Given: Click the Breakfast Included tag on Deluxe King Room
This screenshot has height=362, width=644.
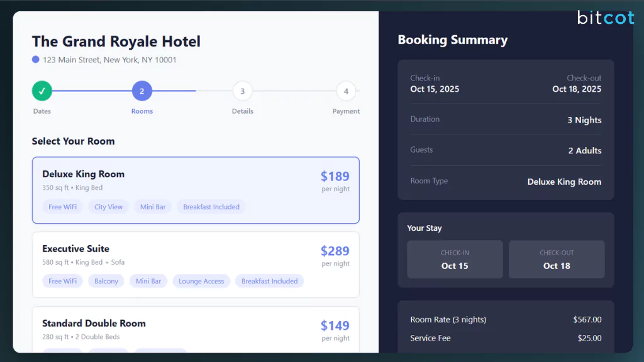Looking at the screenshot, I should point(211,207).
